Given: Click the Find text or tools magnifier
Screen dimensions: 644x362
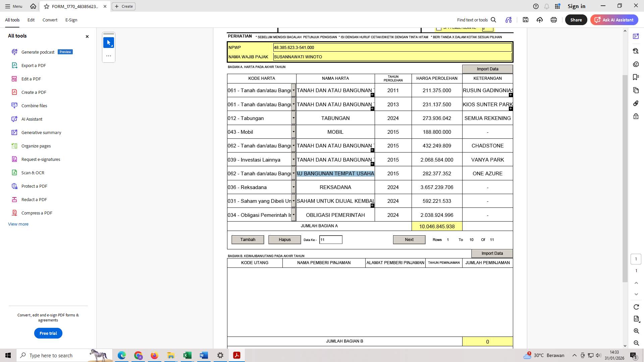Looking at the screenshot, I should tap(493, 20).
